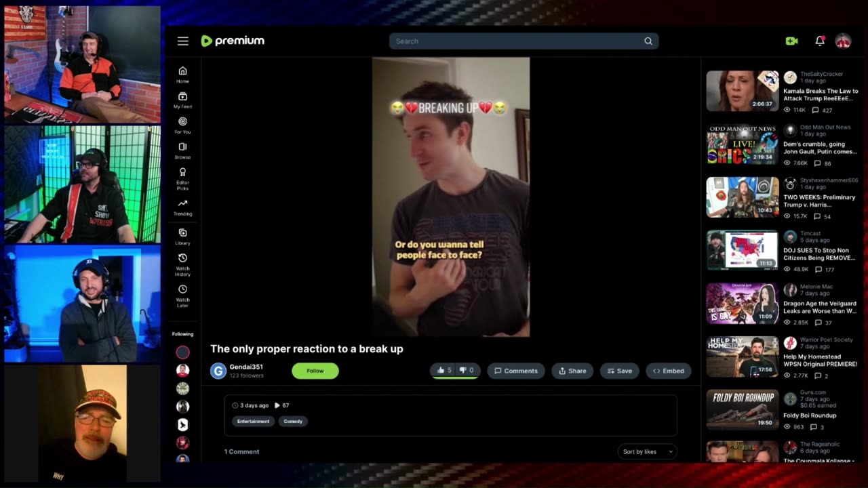868x488 pixels.
Task: Click the Share button
Action: pyautogui.click(x=572, y=371)
